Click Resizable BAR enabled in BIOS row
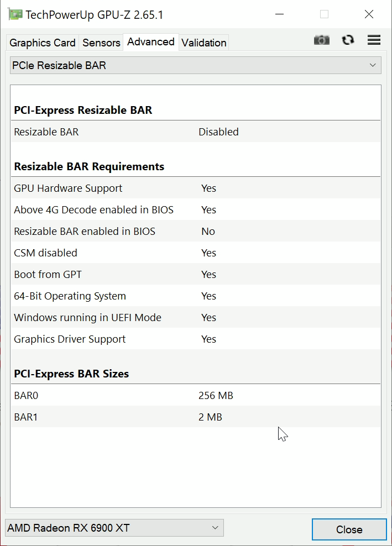The width and height of the screenshot is (392, 546). point(196,232)
